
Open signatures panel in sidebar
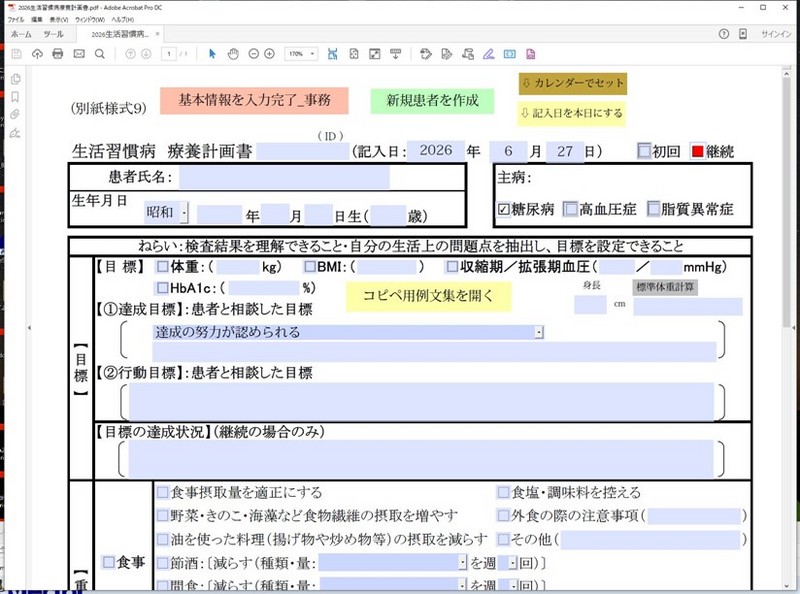[15, 133]
